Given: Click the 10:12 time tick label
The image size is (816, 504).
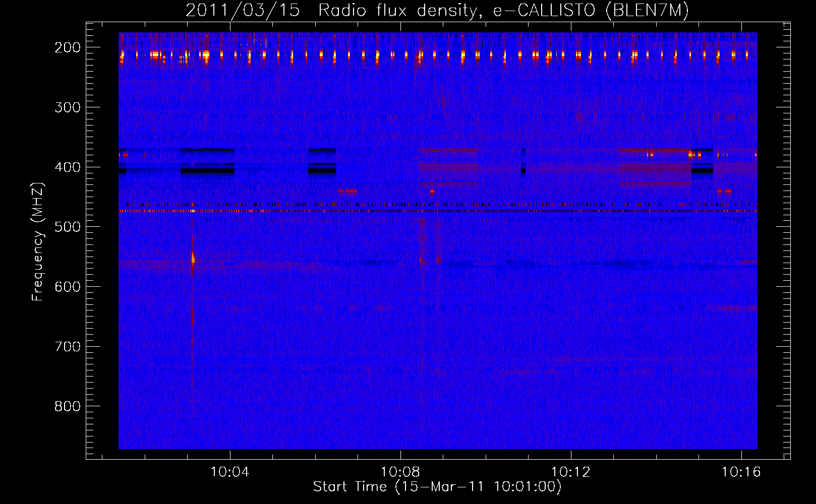Looking at the screenshot, I should [x=571, y=472].
